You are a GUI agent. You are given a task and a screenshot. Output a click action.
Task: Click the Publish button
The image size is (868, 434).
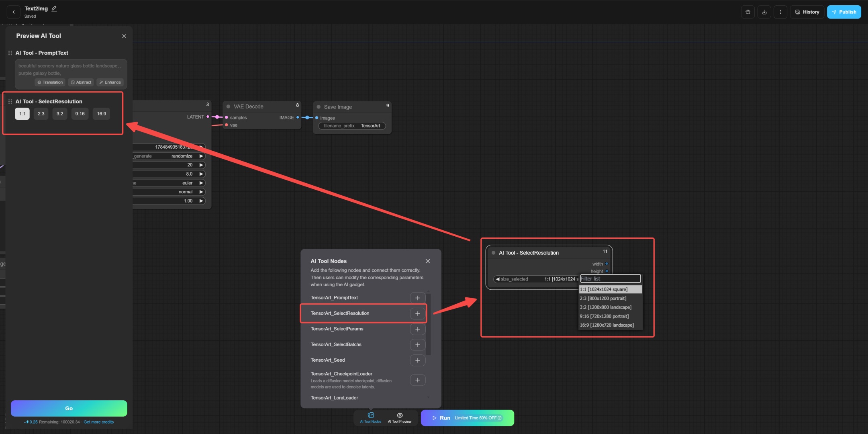tap(843, 12)
